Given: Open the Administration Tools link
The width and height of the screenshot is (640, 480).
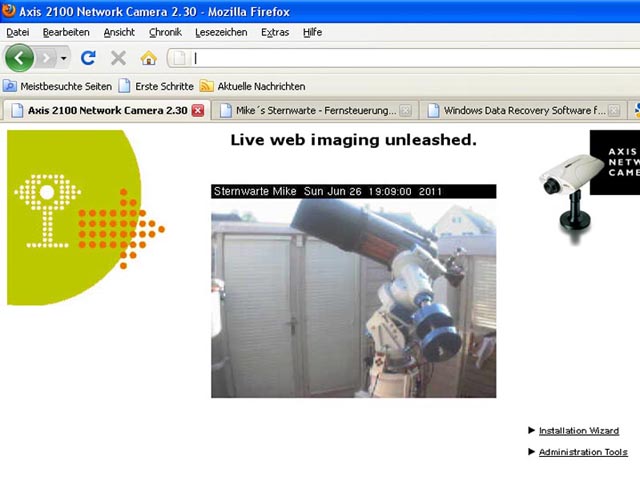Looking at the screenshot, I should [x=583, y=452].
